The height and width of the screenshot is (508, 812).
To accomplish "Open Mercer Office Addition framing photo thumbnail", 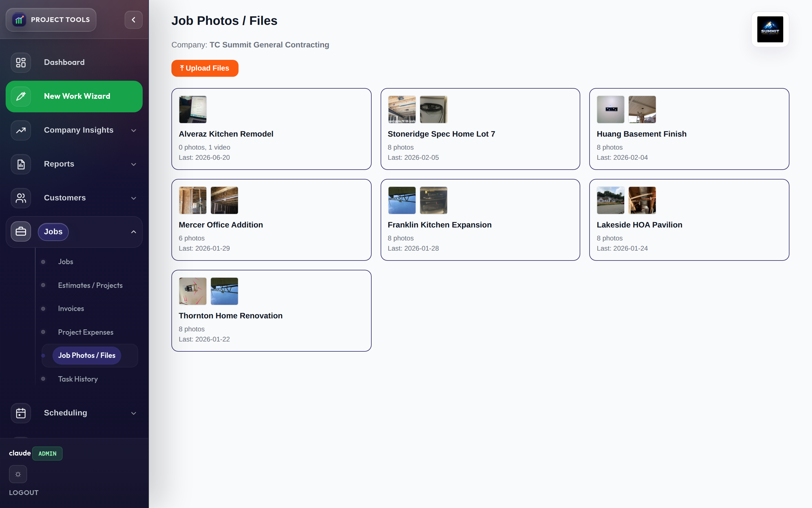I will pos(193,200).
